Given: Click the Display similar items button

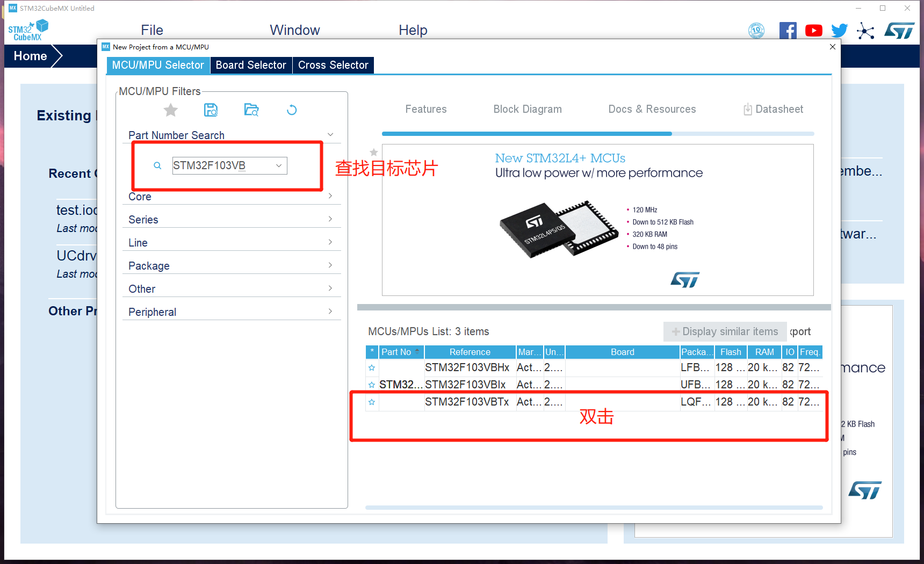Looking at the screenshot, I should click(725, 331).
